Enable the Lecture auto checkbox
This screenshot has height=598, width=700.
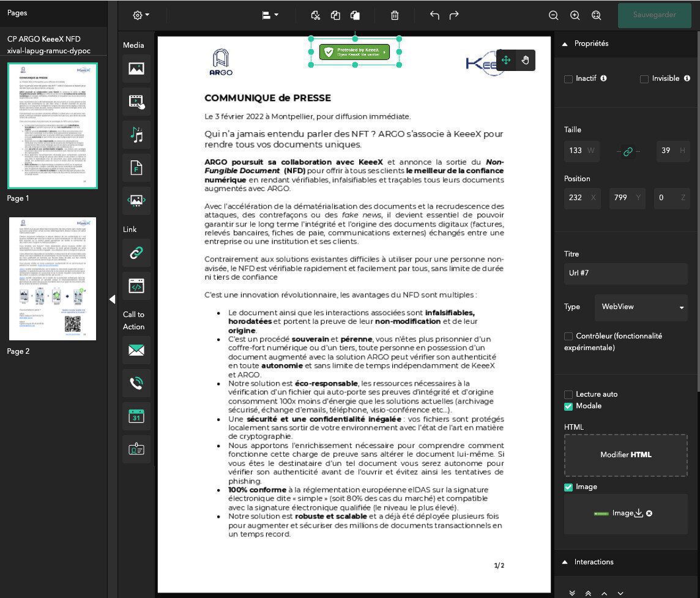(x=568, y=394)
